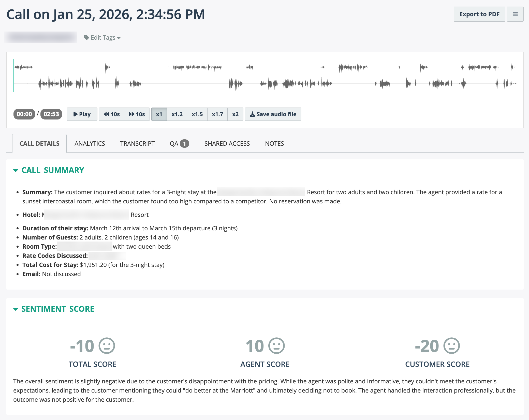Open the Shared Access tab
Viewport: 529px width, 420px height.
(227, 144)
